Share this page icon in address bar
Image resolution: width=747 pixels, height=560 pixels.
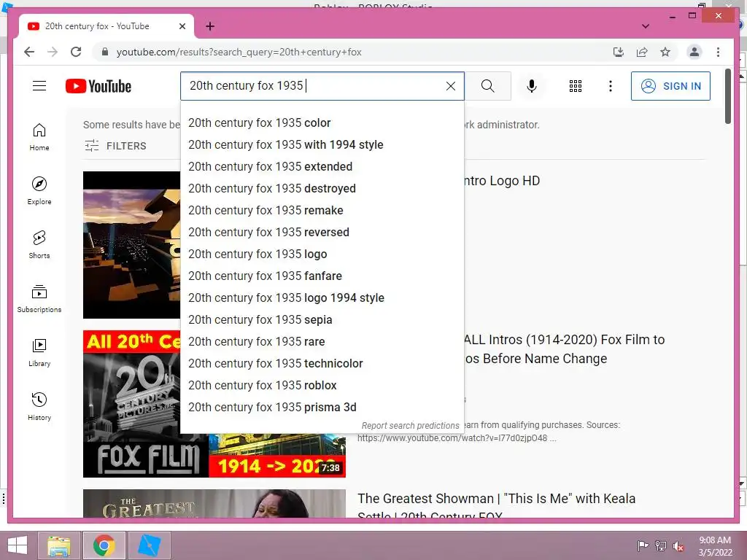click(x=642, y=52)
